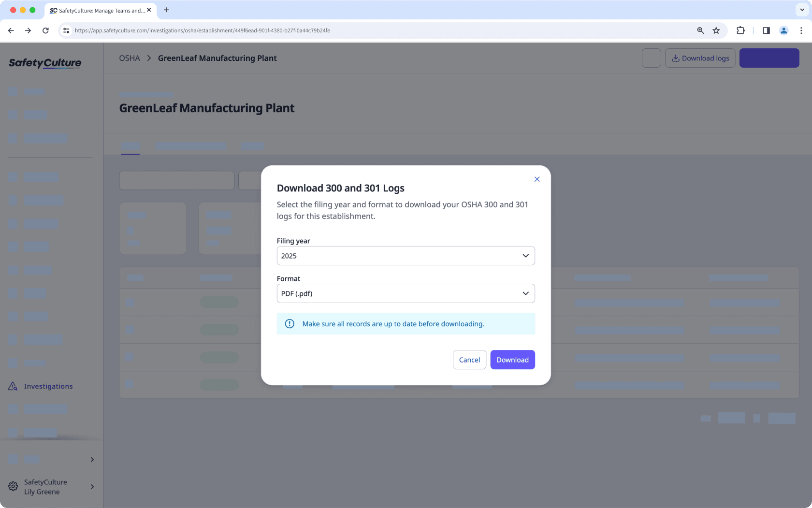Select Investigations in the sidebar
Image resolution: width=812 pixels, height=508 pixels.
48,386
